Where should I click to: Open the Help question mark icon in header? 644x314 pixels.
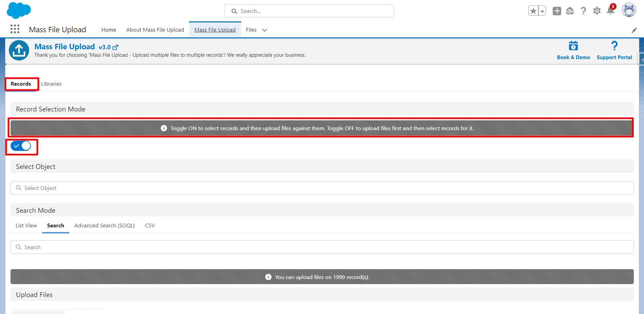click(583, 11)
